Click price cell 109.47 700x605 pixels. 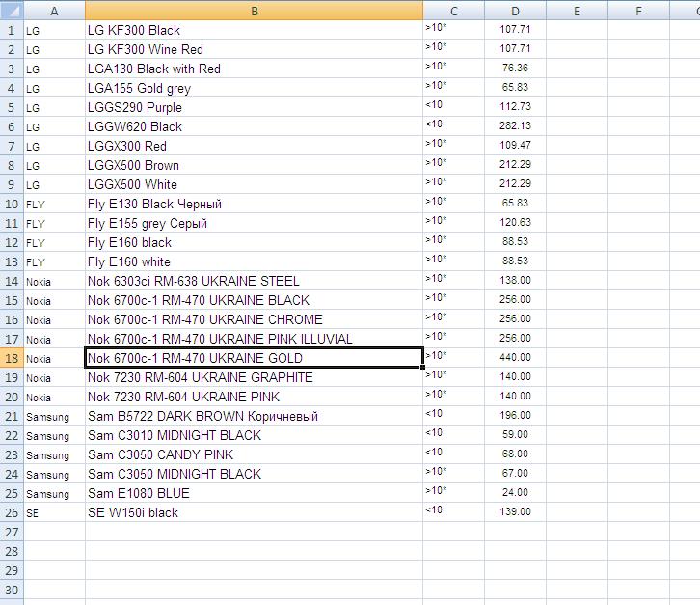[515, 146]
